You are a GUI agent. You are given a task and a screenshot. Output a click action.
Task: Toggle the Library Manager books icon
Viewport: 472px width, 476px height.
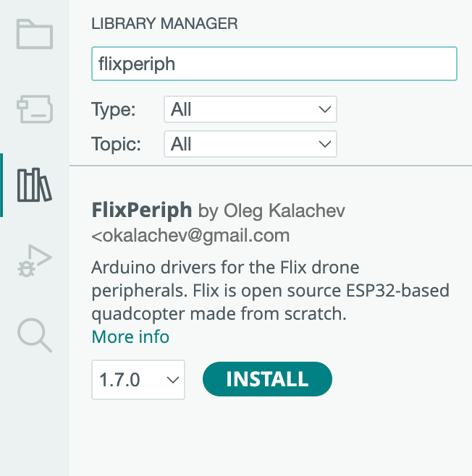(x=35, y=185)
